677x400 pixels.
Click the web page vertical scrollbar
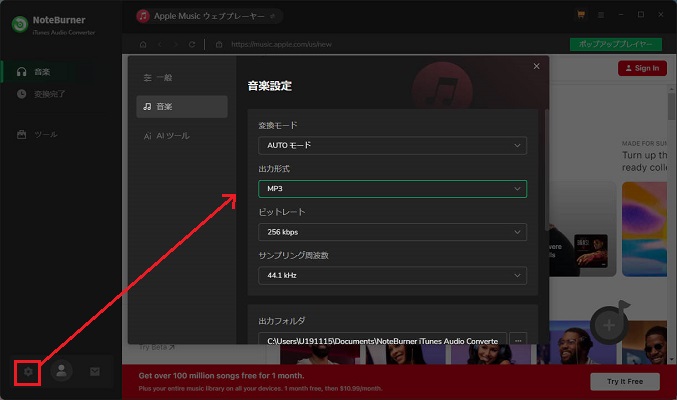(671, 106)
